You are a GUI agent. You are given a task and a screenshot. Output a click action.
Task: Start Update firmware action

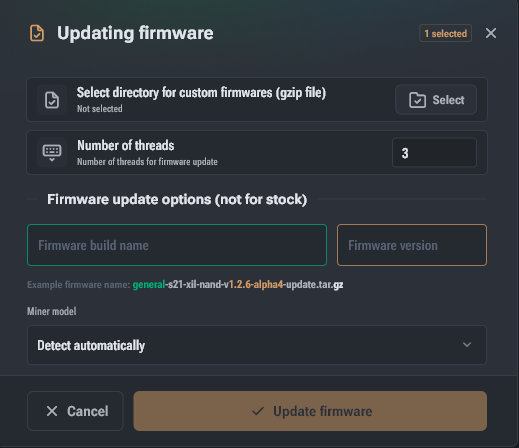[x=310, y=411]
